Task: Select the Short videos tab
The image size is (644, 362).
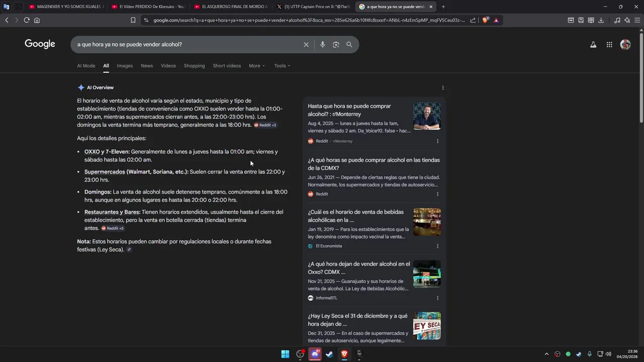Action: 227,66
